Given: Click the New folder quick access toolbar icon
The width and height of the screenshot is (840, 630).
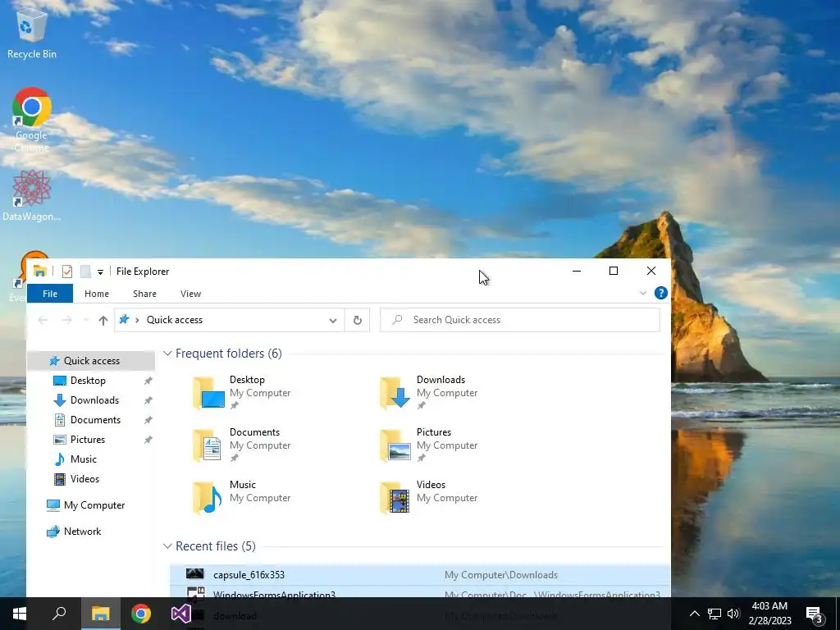Looking at the screenshot, I should coord(85,272).
